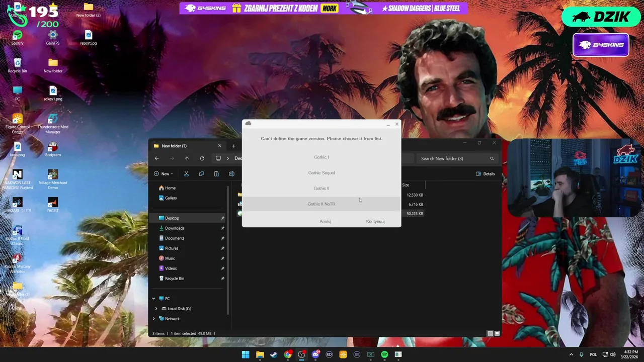The image size is (644, 362).
Task: Select the Bodycam desktop shortcut
Action: coord(53,149)
